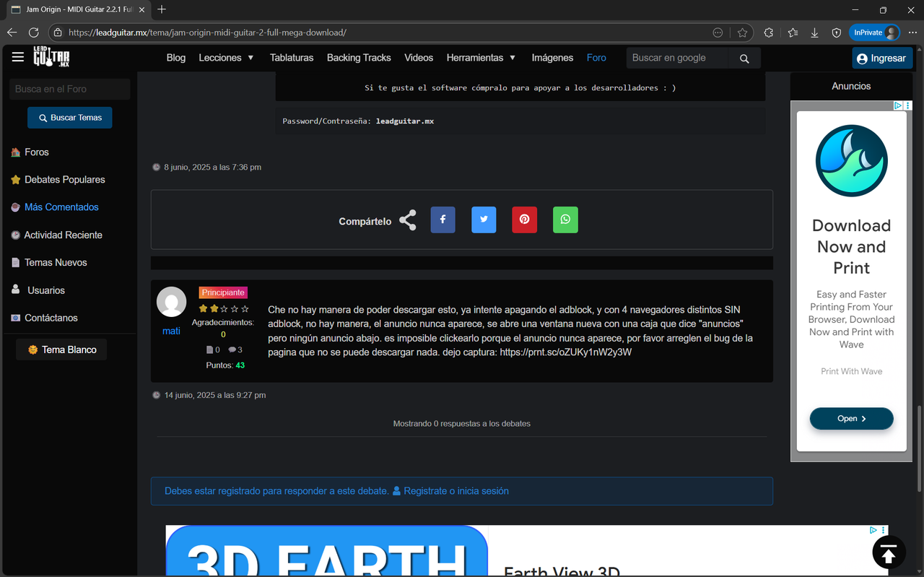
Task: Open the Tablaturas menu item
Action: [292, 58]
